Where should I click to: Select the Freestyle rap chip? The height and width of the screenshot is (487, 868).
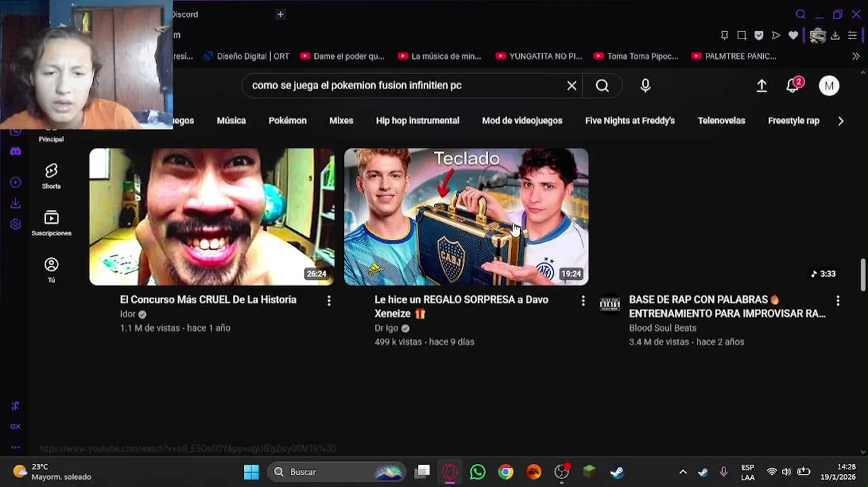pos(794,121)
